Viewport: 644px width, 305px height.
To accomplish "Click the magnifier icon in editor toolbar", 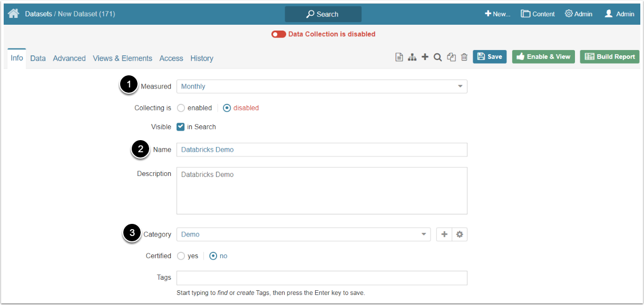I will [x=437, y=57].
